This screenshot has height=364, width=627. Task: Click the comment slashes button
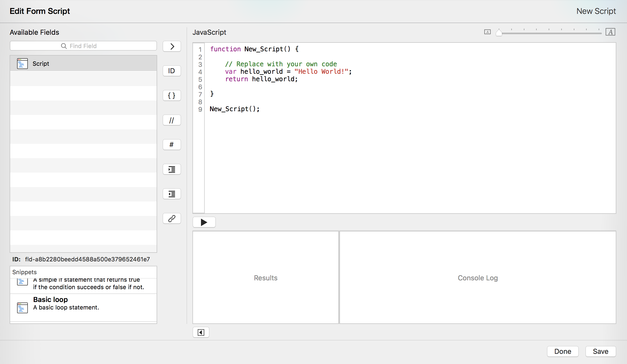point(172,120)
